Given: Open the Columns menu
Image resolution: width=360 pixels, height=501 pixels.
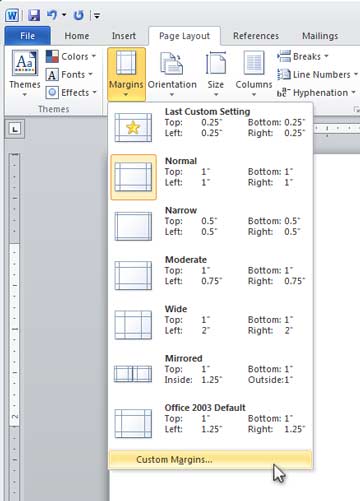Looking at the screenshot, I should 254,74.
